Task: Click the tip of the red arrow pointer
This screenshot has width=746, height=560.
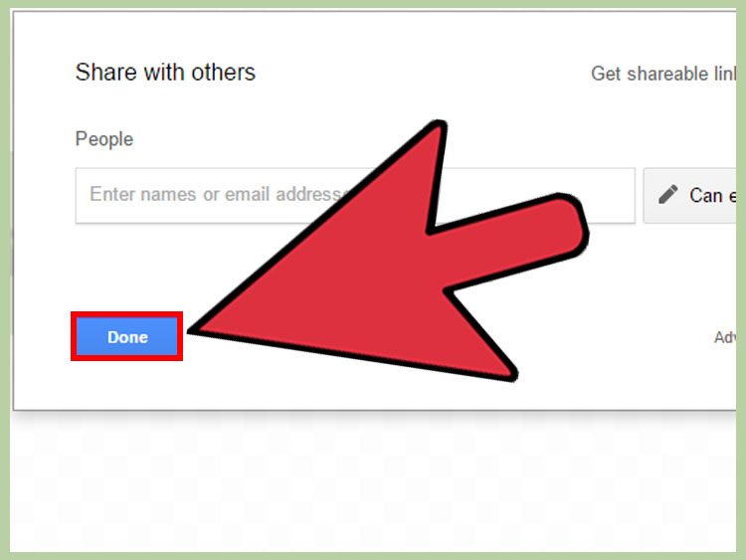Action: click(195, 329)
